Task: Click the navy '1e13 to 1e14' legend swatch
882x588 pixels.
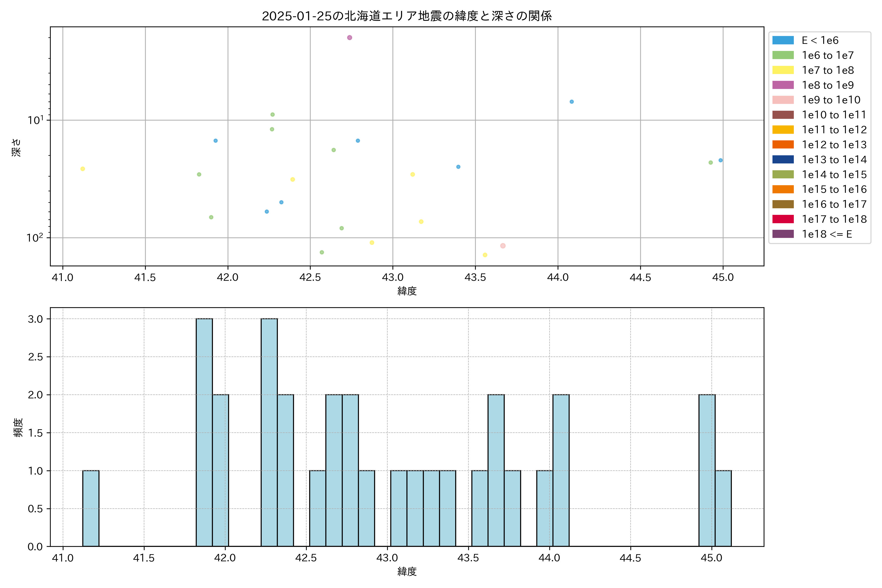Action: (x=783, y=160)
